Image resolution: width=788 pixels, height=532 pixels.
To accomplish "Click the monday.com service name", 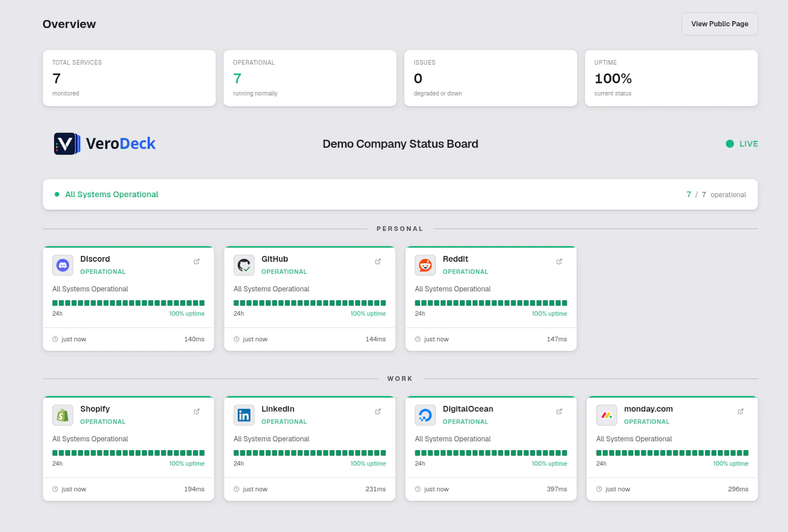I will pos(649,409).
